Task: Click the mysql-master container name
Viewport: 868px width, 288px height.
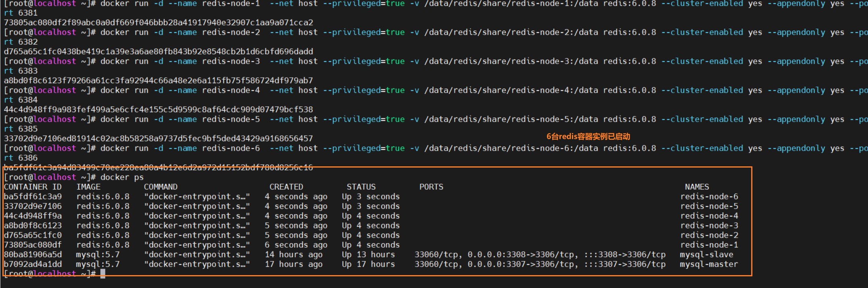Action: pyautogui.click(x=709, y=264)
